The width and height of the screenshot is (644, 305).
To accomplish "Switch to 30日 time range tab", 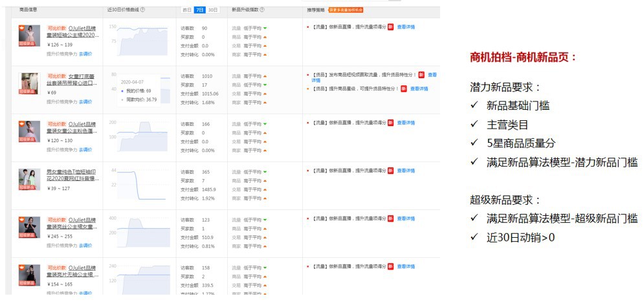I will point(212,10).
